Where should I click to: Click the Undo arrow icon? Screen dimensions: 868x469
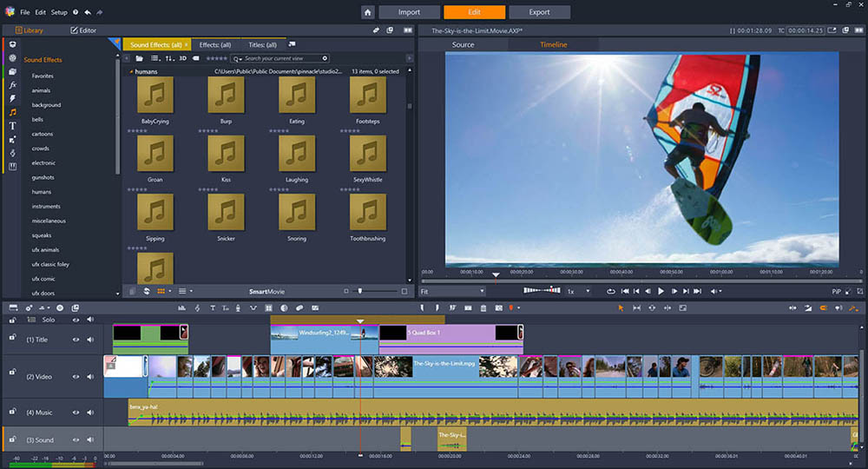(87, 13)
